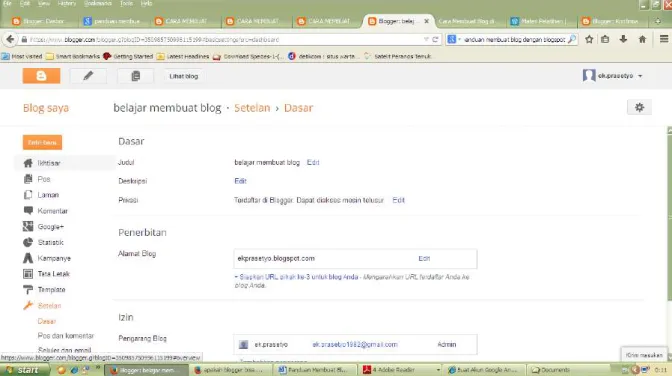Screen dimensions: 672x376
Task: Click the page reload icon
Action: click(x=435, y=39)
